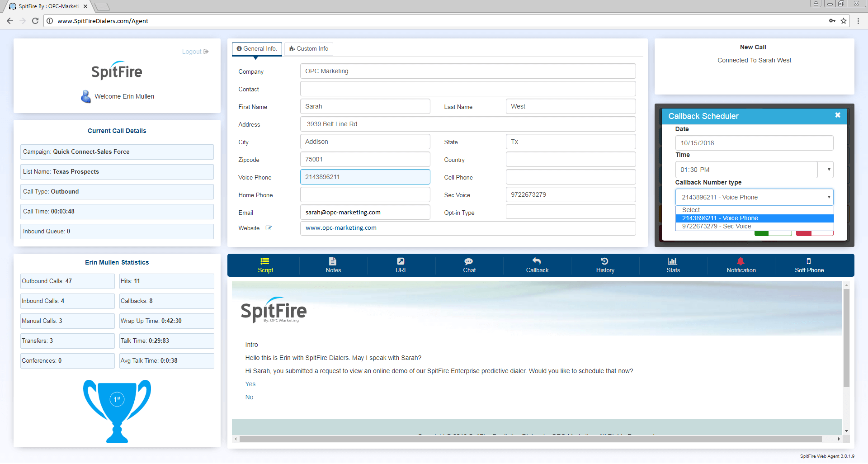Click the Cell Phone field
Viewport: 868px width, 464px height.
(571, 177)
